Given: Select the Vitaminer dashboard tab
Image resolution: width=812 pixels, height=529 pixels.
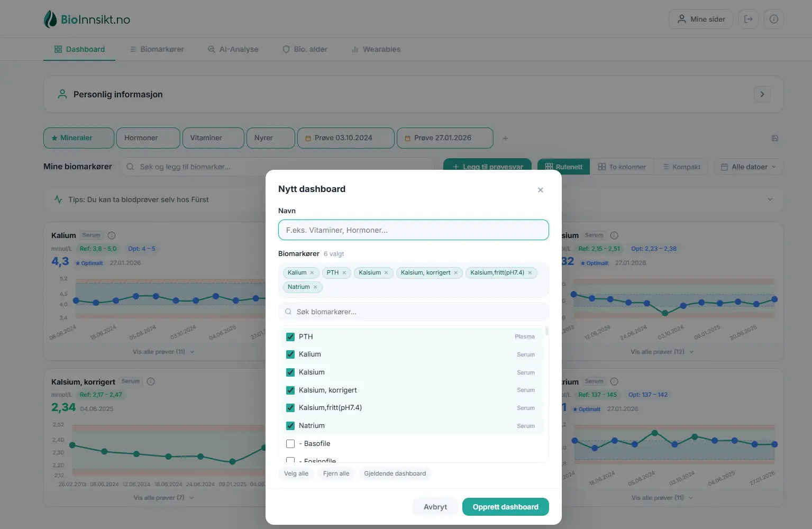Looking at the screenshot, I should [x=213, y=138].
